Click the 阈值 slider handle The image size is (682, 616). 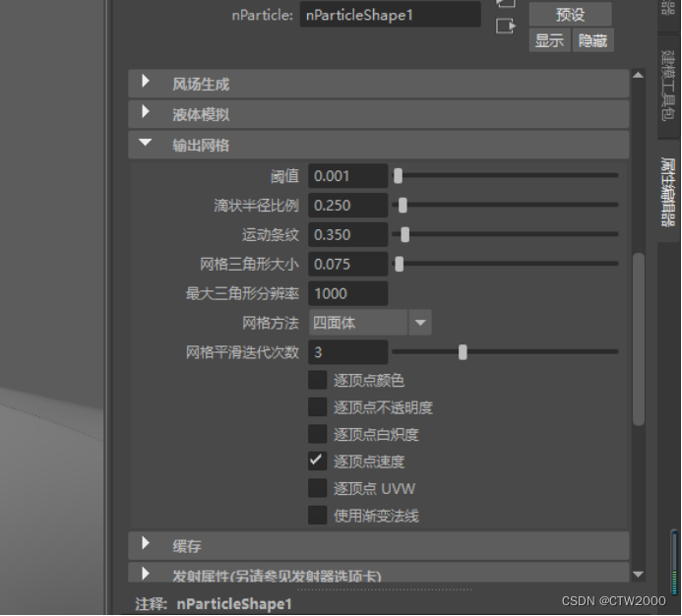[398, 176]
